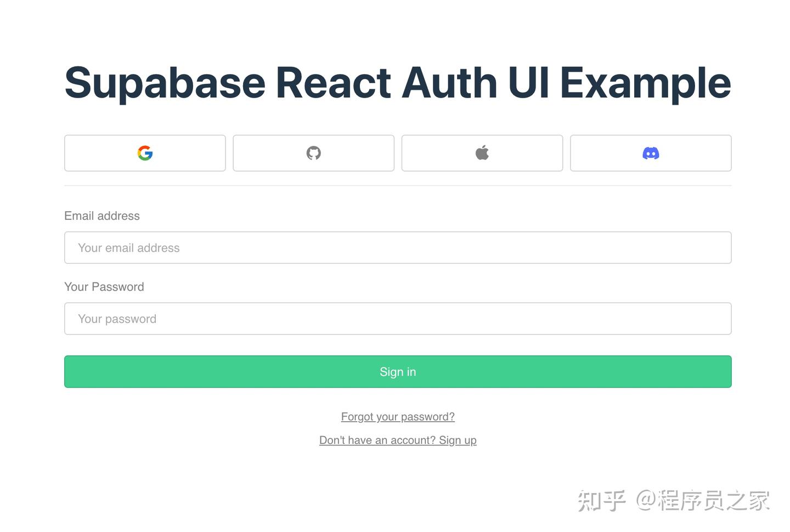Viewport: 790px width, 532px height.
Task: Select the GitHub Octocat icon
Action: tap(313, 153)
